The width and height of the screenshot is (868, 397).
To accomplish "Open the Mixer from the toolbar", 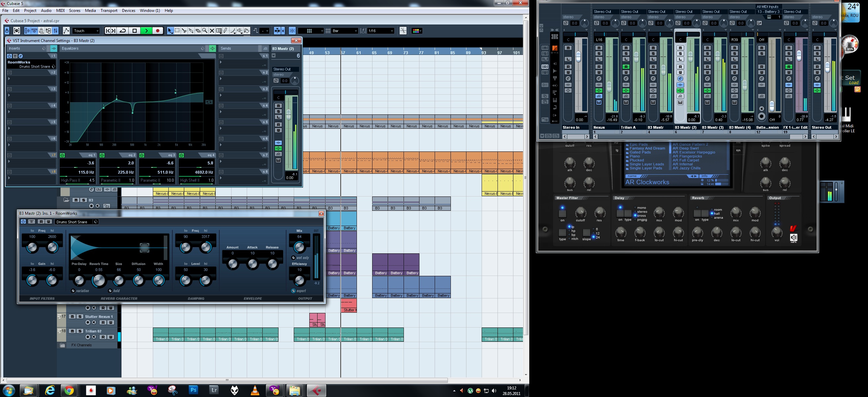I will pyautogui.click(x=56, y=31).
